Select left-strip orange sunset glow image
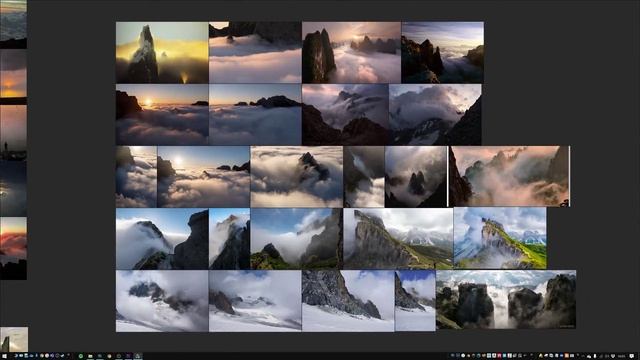640x360 pixels. tap(13, 77)
